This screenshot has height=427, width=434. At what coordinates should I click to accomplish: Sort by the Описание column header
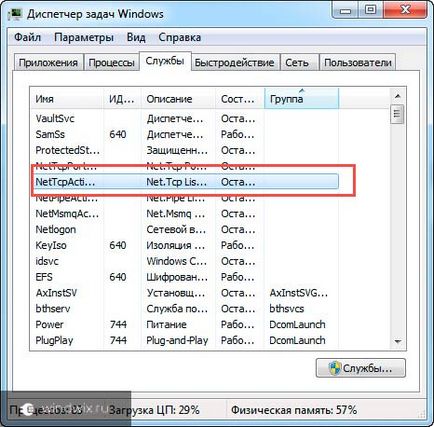[178, 99]
